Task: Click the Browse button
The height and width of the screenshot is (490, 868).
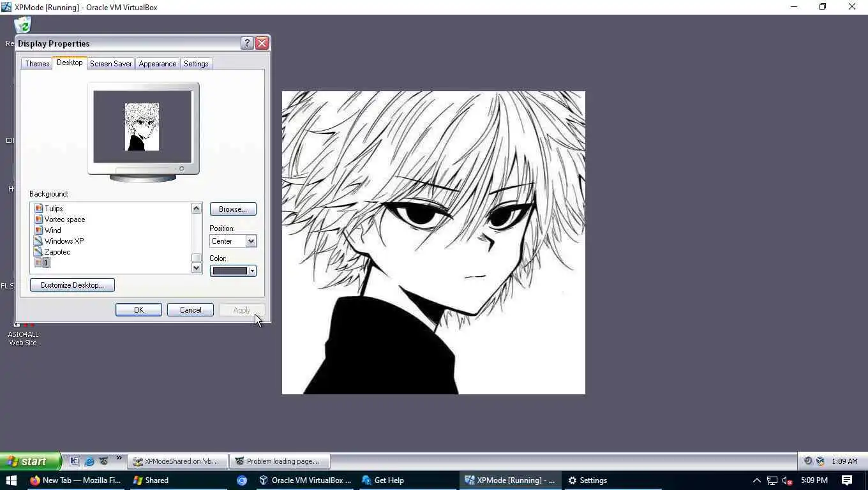Action: click(x=233, y=209)
